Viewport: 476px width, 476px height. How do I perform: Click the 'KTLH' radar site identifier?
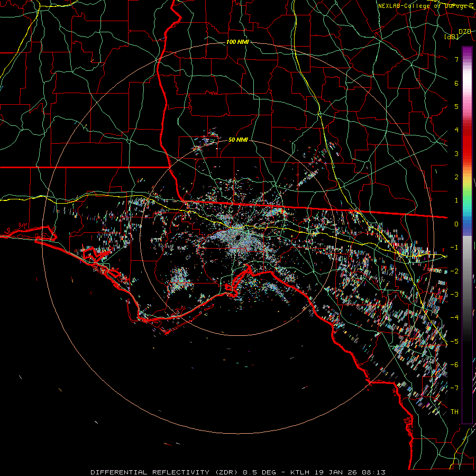point(300,472)
